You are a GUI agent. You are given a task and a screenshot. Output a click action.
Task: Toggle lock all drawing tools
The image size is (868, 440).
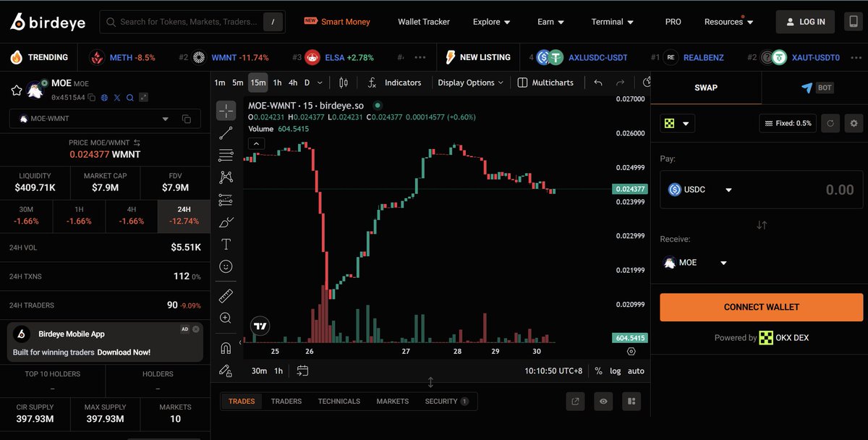pyautogui.click(x=226, y=370)
